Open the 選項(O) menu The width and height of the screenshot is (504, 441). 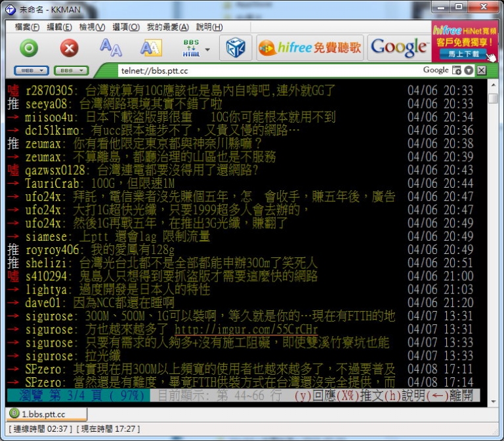pos(126,28)
